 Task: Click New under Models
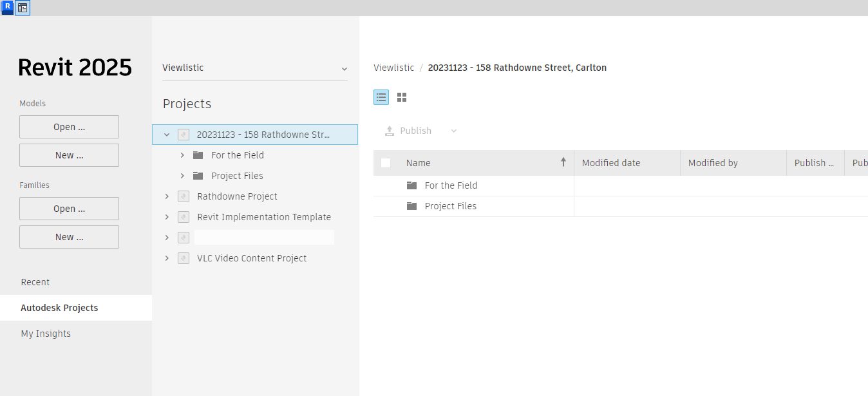click(x=69, y=155)
